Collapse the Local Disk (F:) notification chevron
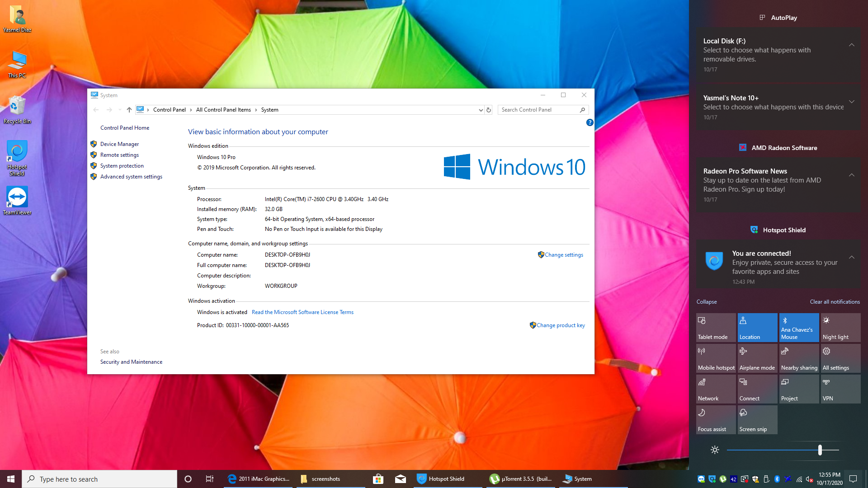 (851, 45)
